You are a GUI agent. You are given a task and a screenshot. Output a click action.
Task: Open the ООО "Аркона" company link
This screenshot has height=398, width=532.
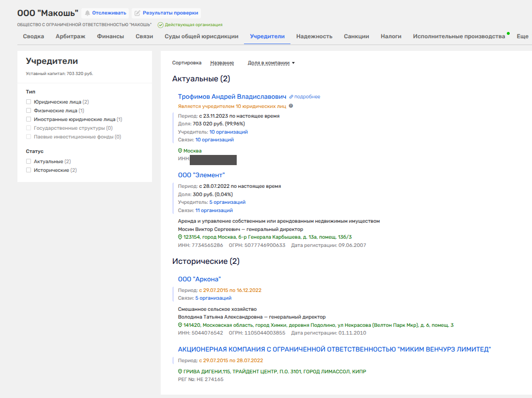pos(199,279)
